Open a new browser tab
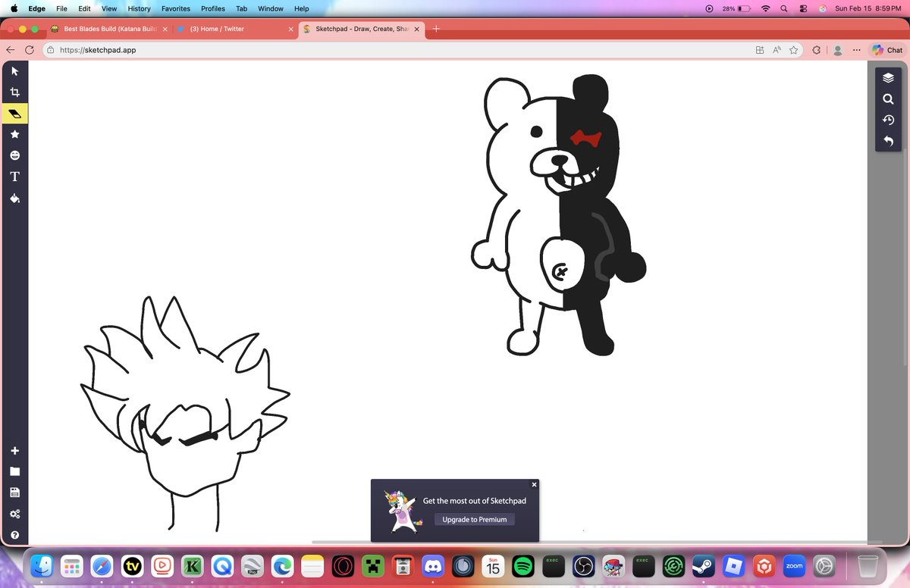Image resolution: width=910 pixels, height=588 pixels. [436, 30]
